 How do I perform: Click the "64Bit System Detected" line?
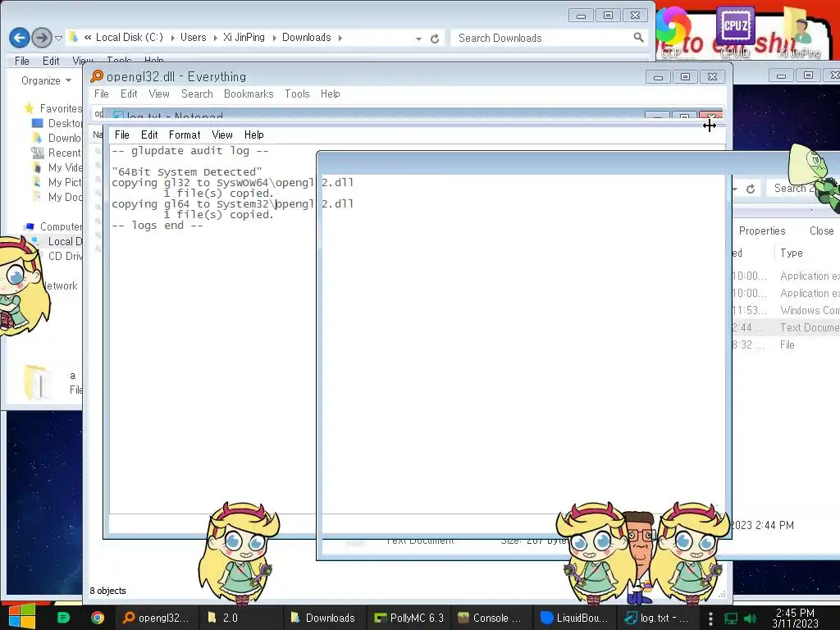click(x=187, y=172)
